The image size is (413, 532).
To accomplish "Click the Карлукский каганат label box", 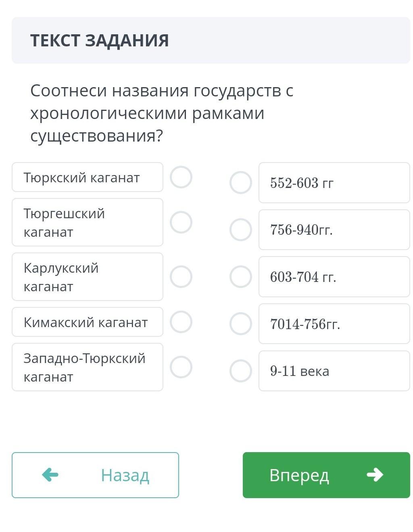I will (88, 277).
